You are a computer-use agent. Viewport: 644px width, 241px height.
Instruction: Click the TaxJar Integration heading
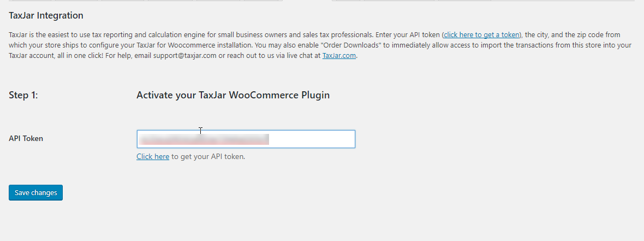coord(46,16)
